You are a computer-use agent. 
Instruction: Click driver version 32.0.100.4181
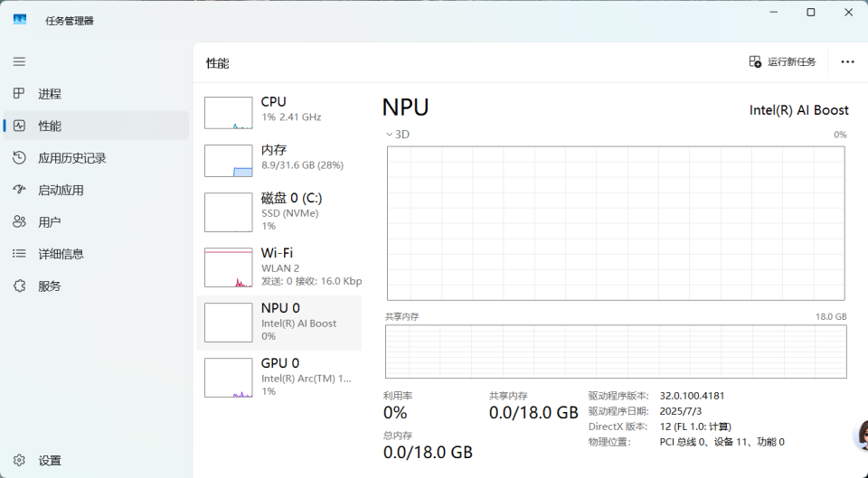tap(692, 396)
